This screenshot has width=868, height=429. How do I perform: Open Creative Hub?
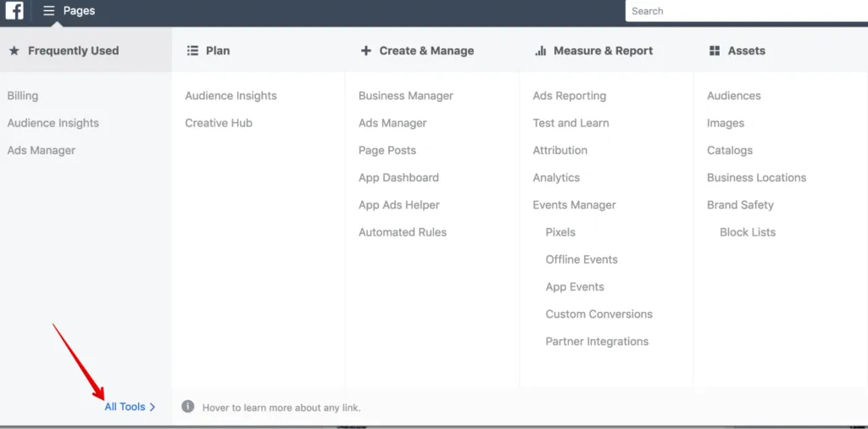[219, 123]
